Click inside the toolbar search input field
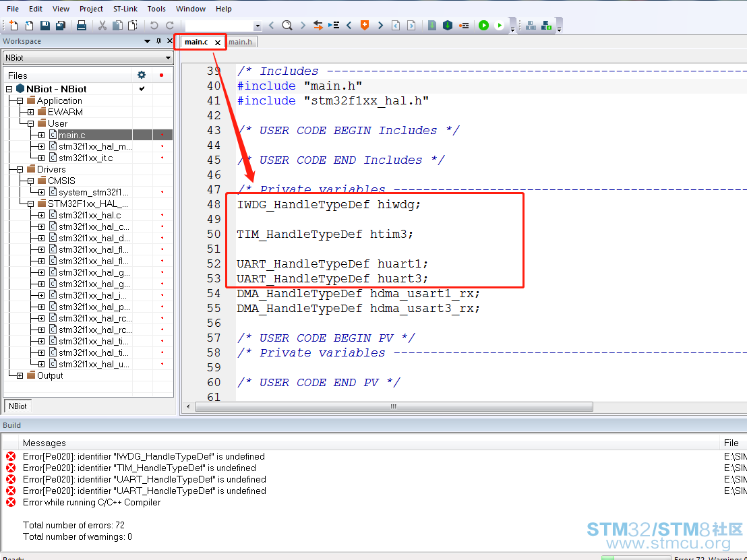This screenshot has width=747, height=560. click(x=219, y=26)
